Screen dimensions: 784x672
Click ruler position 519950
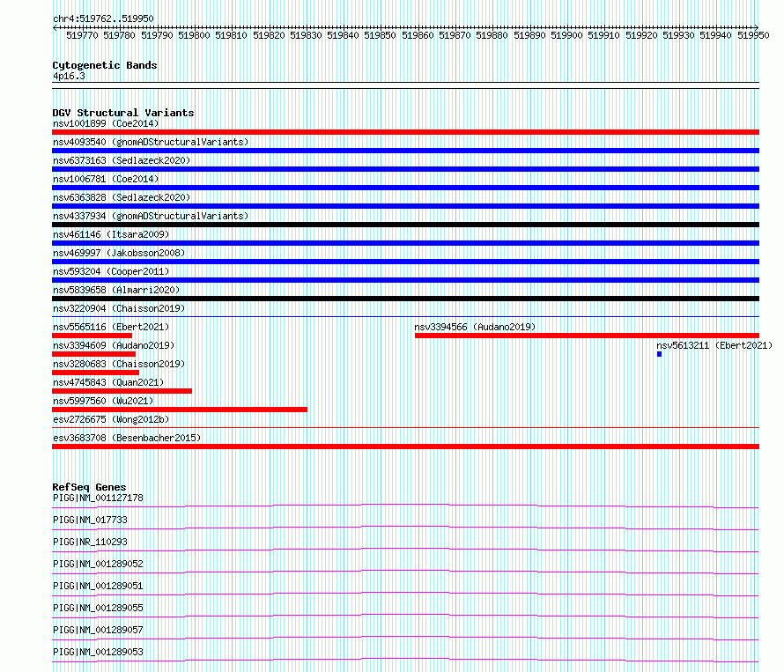click(x=753, y=35)
